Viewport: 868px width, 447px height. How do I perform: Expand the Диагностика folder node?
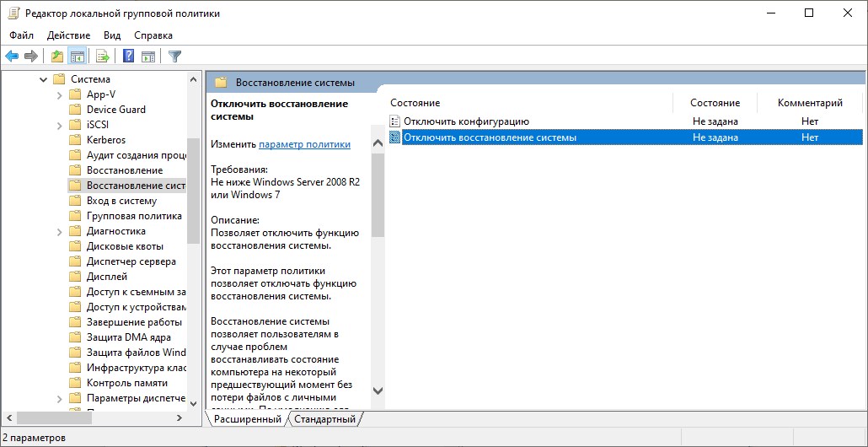pyautogui.click(x=59, y=231)
